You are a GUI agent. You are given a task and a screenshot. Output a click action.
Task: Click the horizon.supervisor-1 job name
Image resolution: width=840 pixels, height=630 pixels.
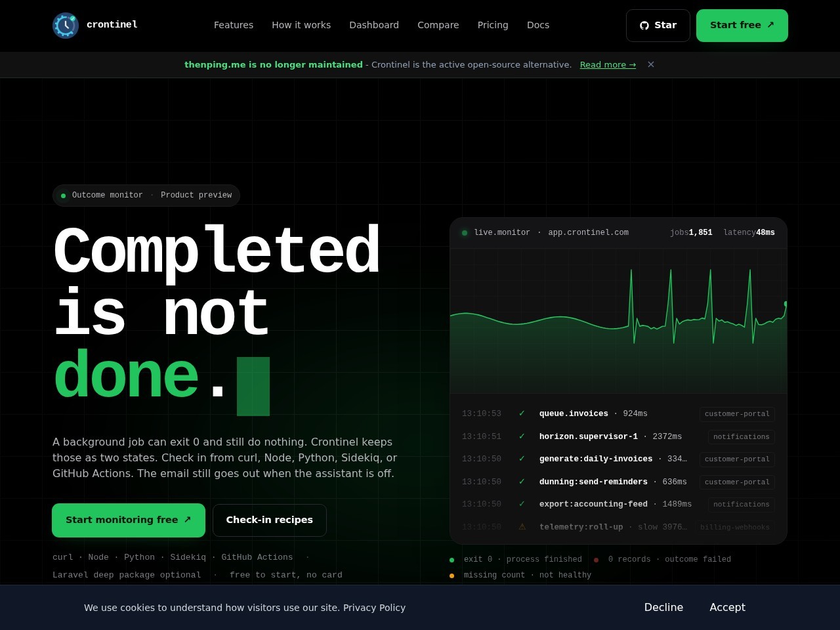click(x=589, y=436)
